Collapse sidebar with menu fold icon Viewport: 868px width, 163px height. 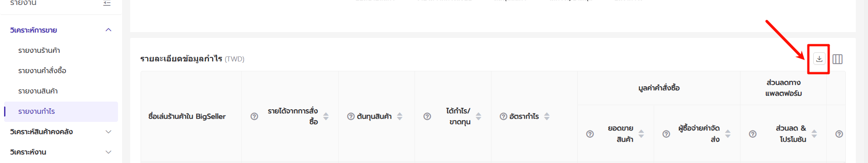(x=107, y=3)
